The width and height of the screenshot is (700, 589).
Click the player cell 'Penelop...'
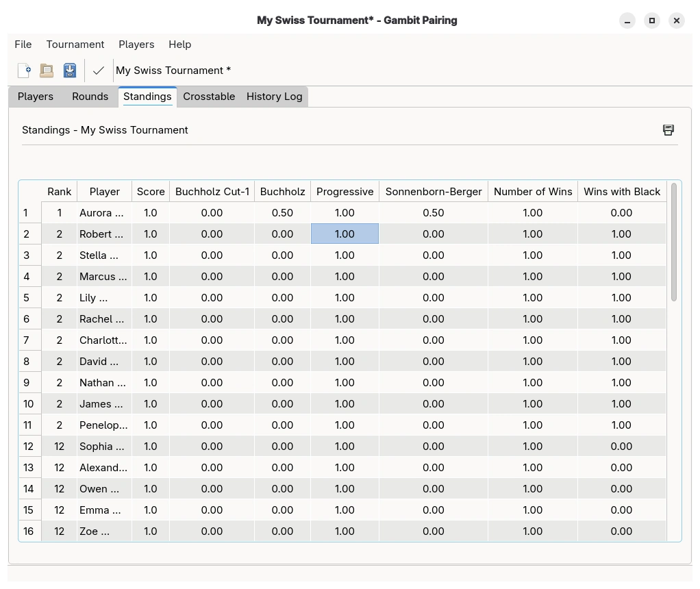(105, 425)
